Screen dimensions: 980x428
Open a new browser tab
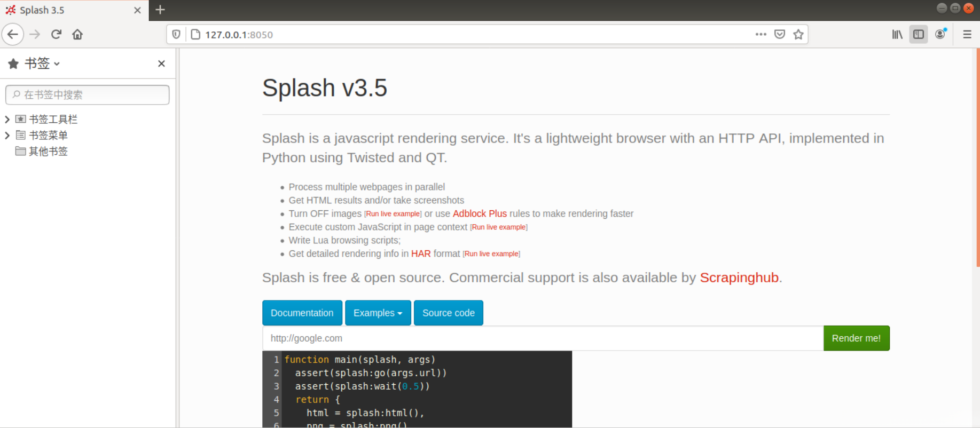click(160, 10)
